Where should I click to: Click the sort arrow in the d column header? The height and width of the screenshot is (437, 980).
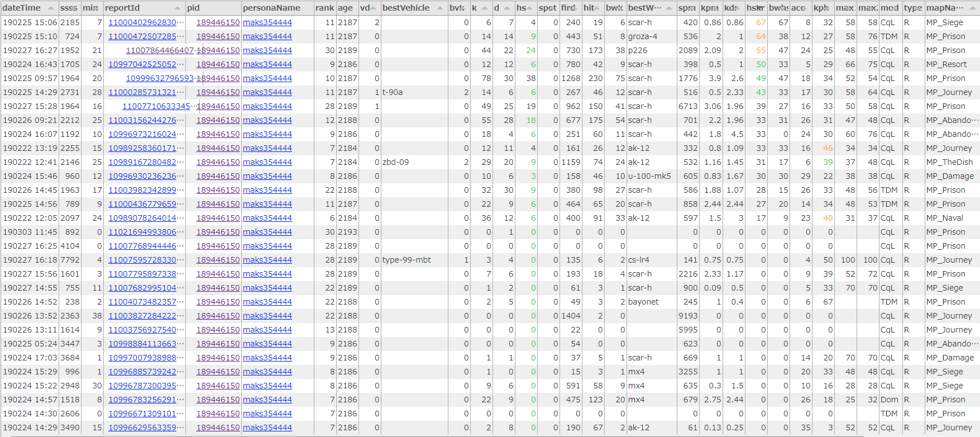(507, 8)
